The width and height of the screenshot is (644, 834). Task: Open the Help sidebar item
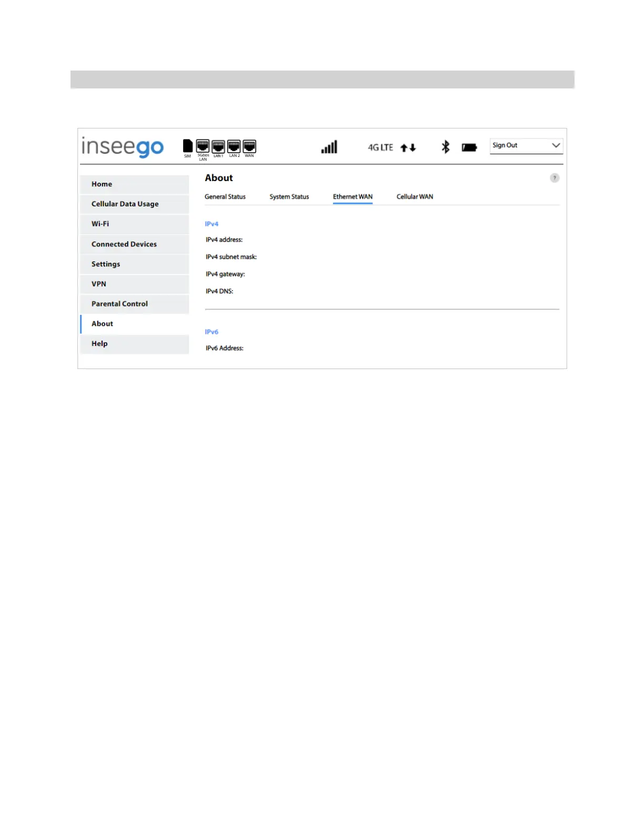(x=135, y=344)
